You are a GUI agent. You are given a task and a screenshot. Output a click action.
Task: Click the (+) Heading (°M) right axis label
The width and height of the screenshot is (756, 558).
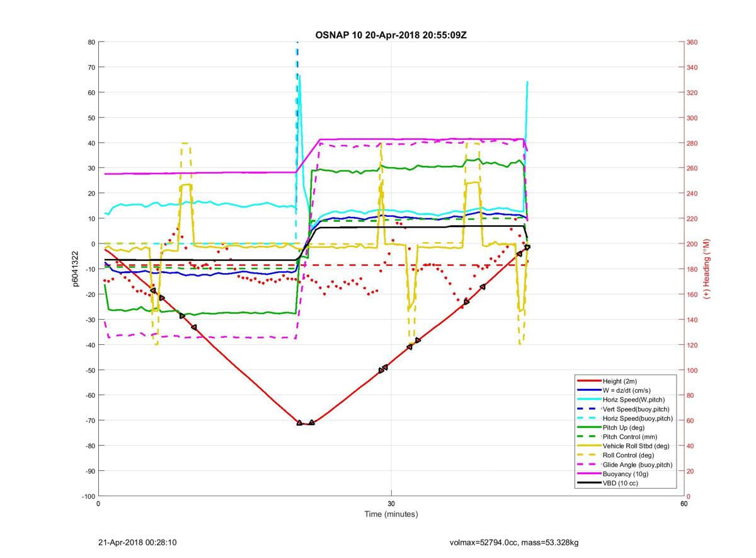(x=706, y=269)
